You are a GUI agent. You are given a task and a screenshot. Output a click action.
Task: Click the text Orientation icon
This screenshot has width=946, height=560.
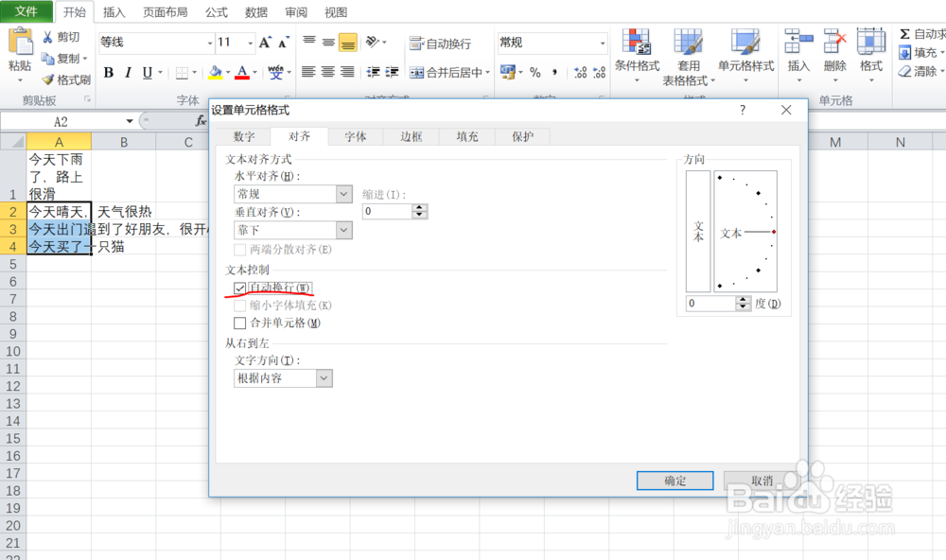[x=373, y=42]
